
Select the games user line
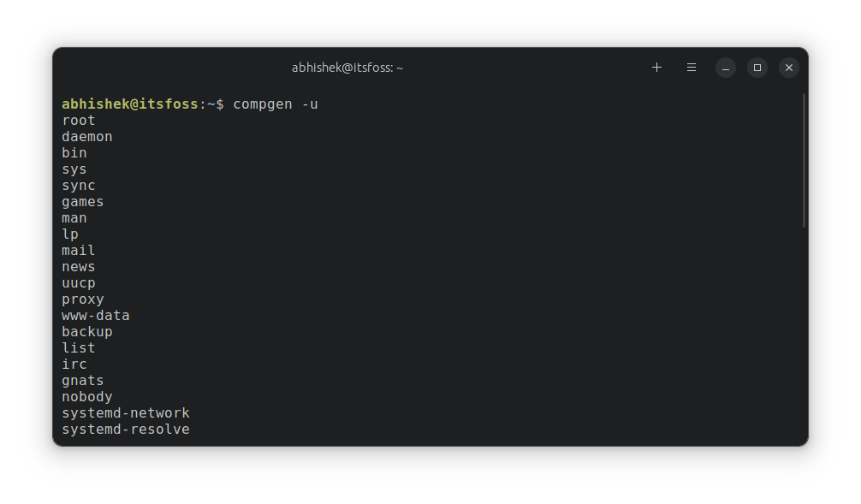tap(82, 201)
